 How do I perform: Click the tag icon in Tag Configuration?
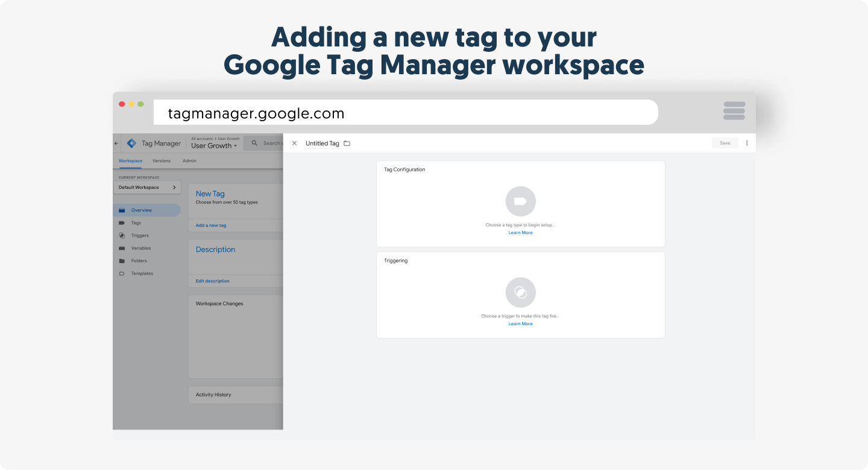(x=520, y=202)
